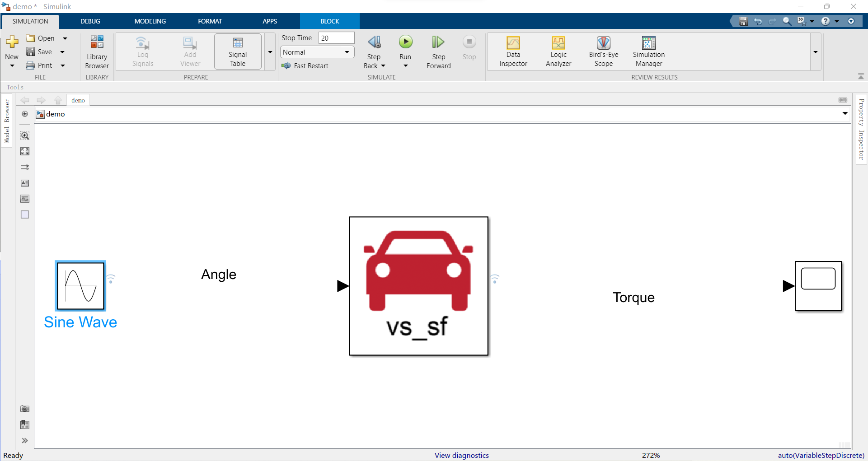The width and height of the screenshot is (868, 461).
Task: Expand the Open dropdown arrow
Action: pos(65,38)
